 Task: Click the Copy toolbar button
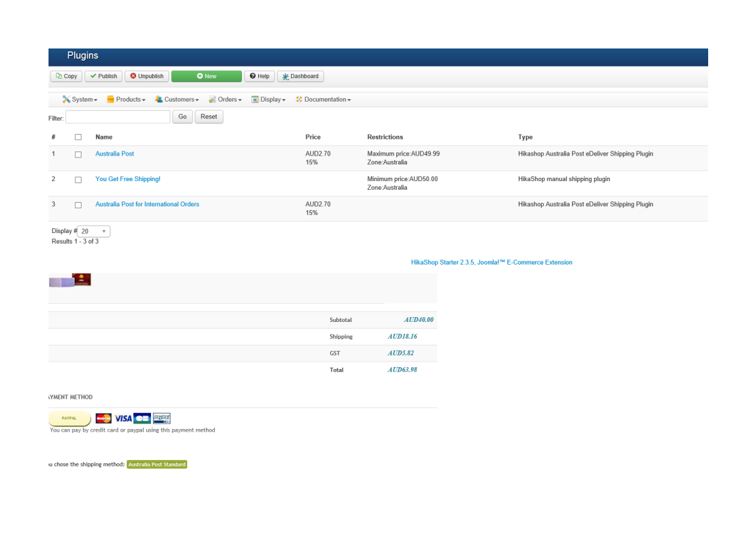click(x=66, y=76)
